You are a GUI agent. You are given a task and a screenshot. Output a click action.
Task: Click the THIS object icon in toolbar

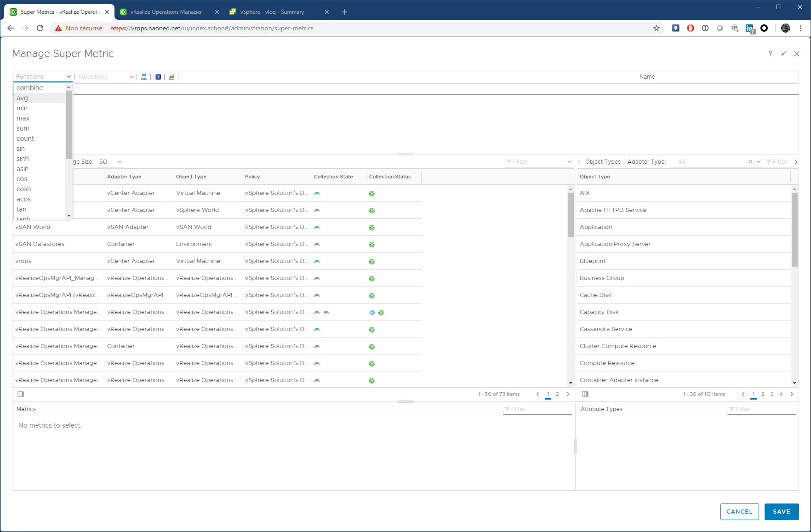[144, 77]
